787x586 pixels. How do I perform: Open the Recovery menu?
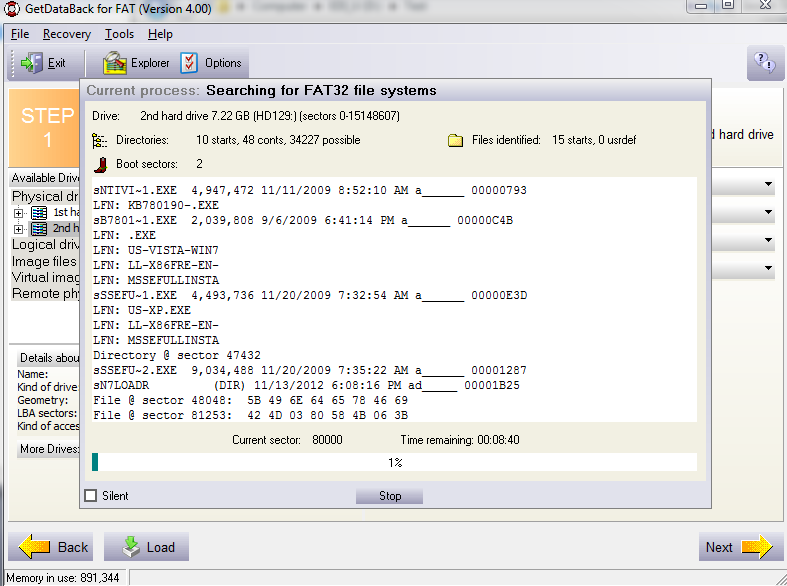click(x=67, y=34)
